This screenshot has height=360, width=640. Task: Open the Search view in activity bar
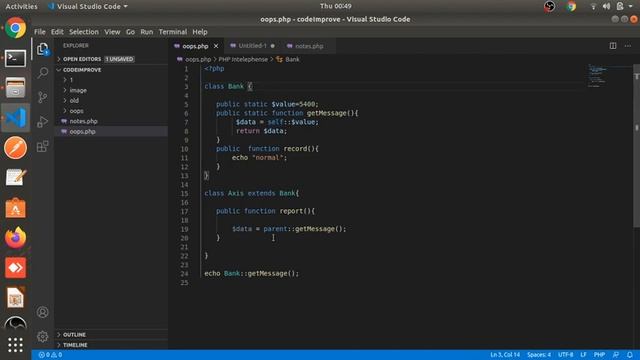42,73
